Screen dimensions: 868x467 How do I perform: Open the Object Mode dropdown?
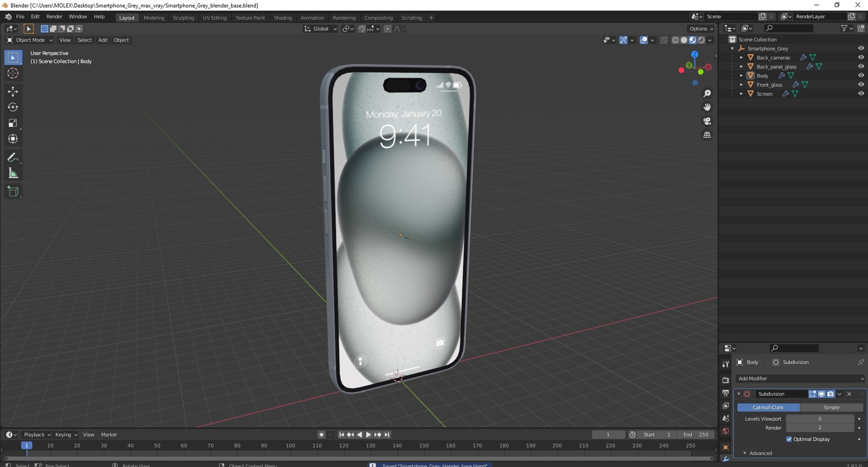click(x=29, y=40)
